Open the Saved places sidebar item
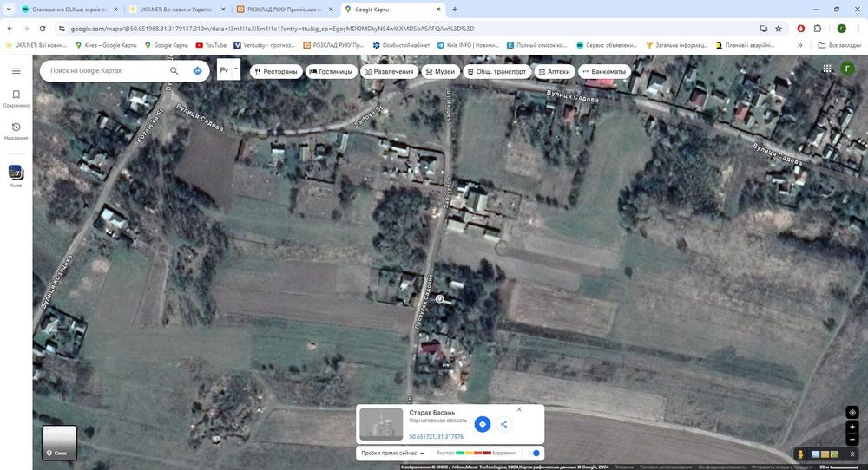Image resolution: width=868 pixels, height=470 pixels. [x=16, y=99]
